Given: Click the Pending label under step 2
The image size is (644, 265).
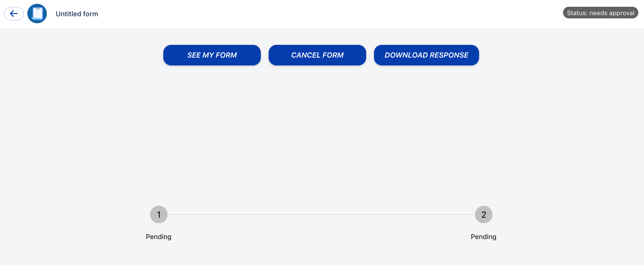Looking at the screenshot, I should (x=483, y=237).
